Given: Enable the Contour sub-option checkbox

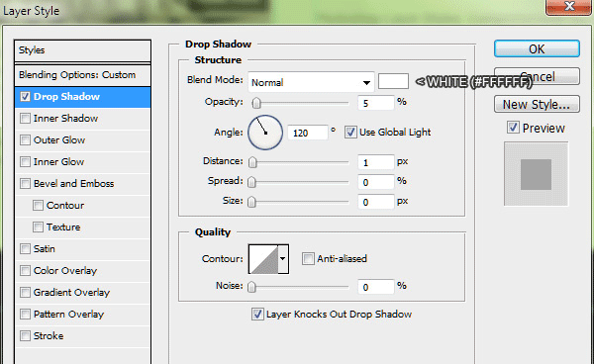Looking at the screenshot, I should 38,206.
